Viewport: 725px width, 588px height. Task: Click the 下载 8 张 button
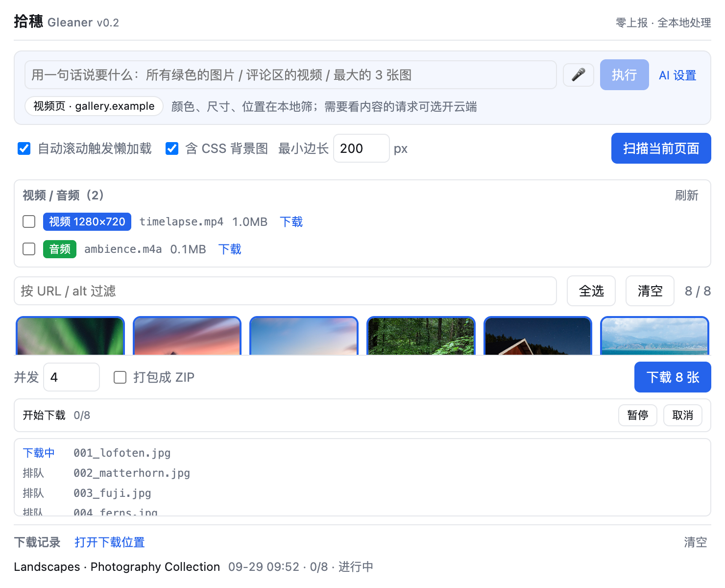(x=673, y=377)
